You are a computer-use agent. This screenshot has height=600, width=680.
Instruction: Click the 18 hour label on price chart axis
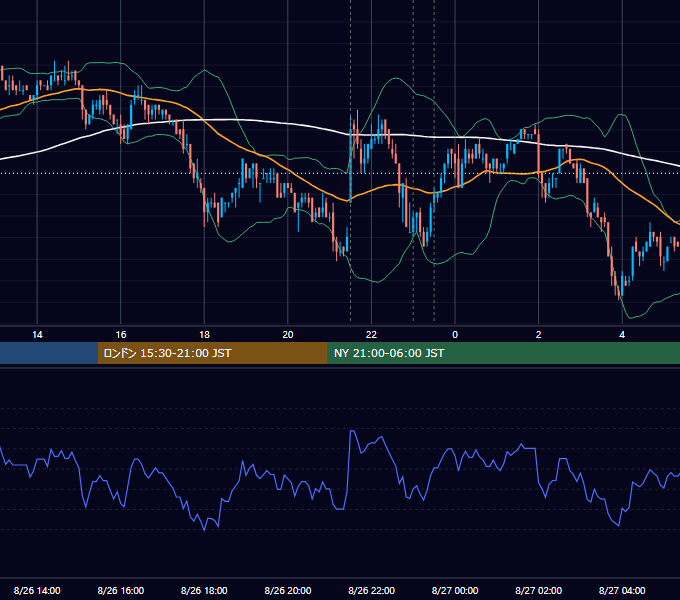pyautogui.click(x=204, y=335)
